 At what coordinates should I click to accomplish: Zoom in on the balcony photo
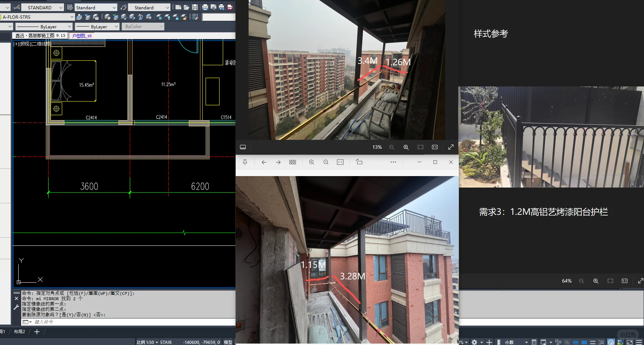(312, 162)
